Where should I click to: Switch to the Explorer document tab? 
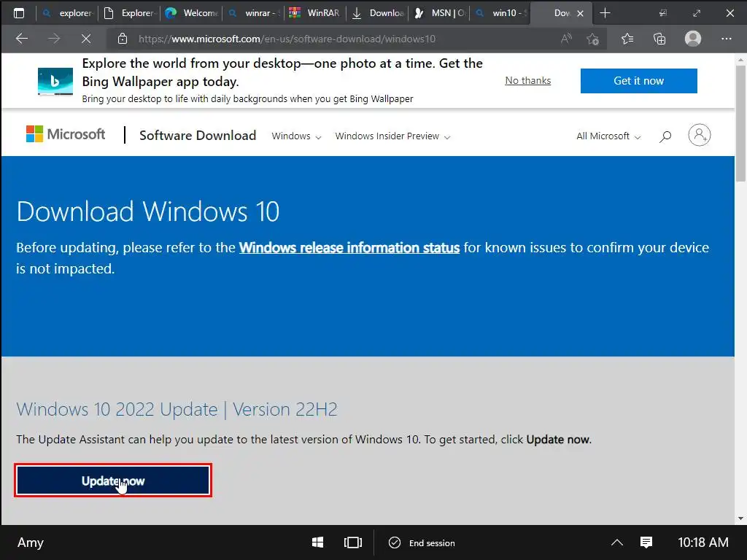click(128, 13)
